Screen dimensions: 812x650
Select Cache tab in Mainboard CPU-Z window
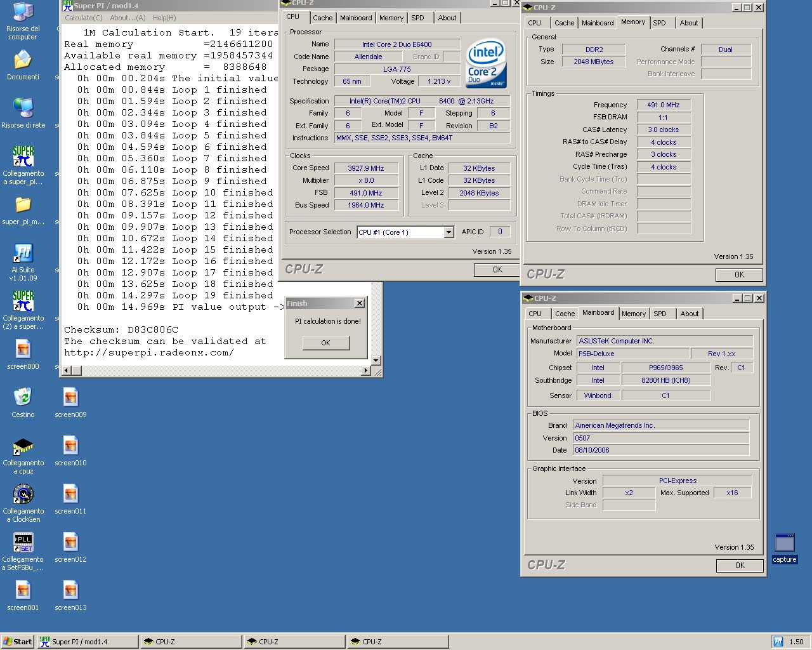point(565,314)
